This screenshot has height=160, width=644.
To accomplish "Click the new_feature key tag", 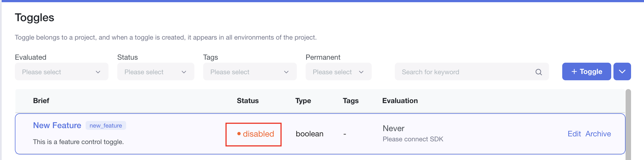I will (x=106, y=126).
